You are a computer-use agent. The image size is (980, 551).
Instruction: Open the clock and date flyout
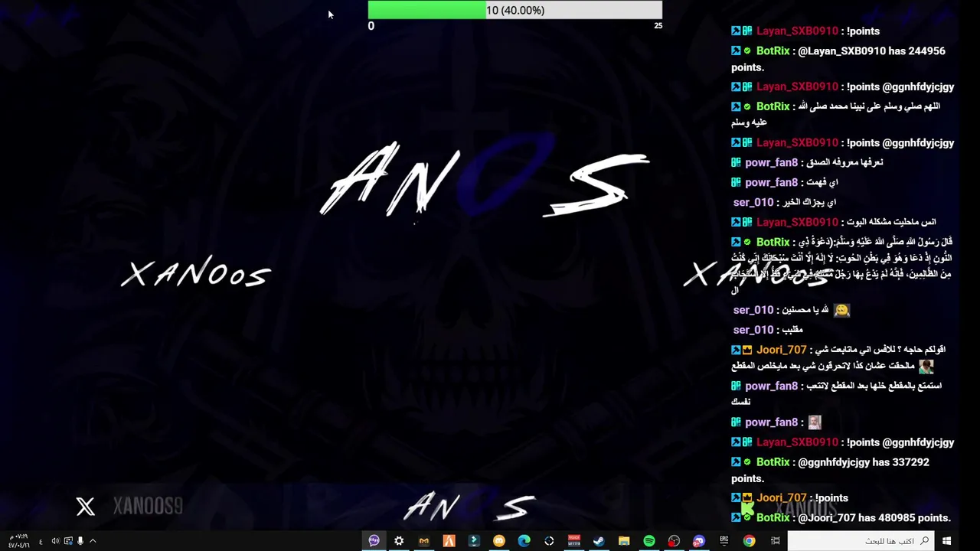[18, 541]
